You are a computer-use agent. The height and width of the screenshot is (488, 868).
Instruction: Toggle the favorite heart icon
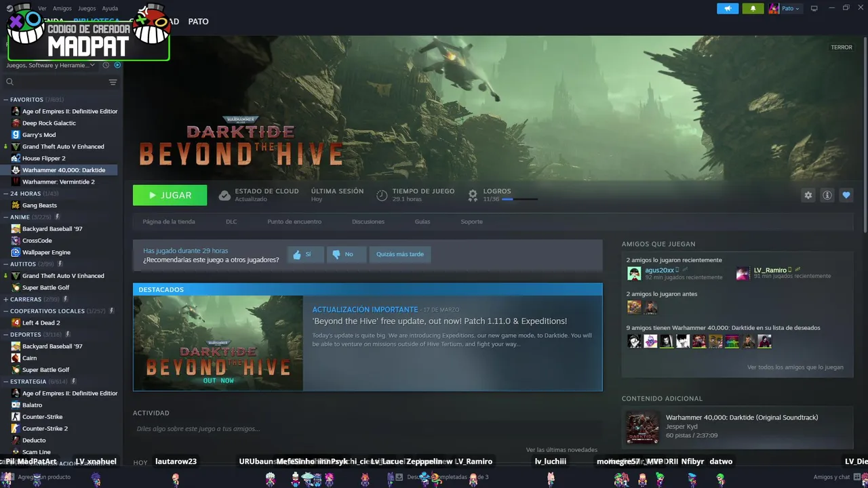846,195
